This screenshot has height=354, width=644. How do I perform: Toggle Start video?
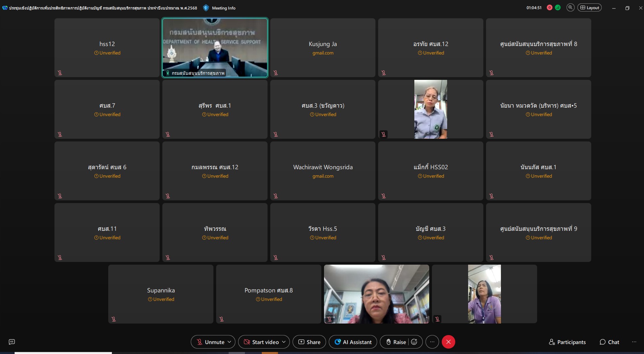click(x=261, y=342)
